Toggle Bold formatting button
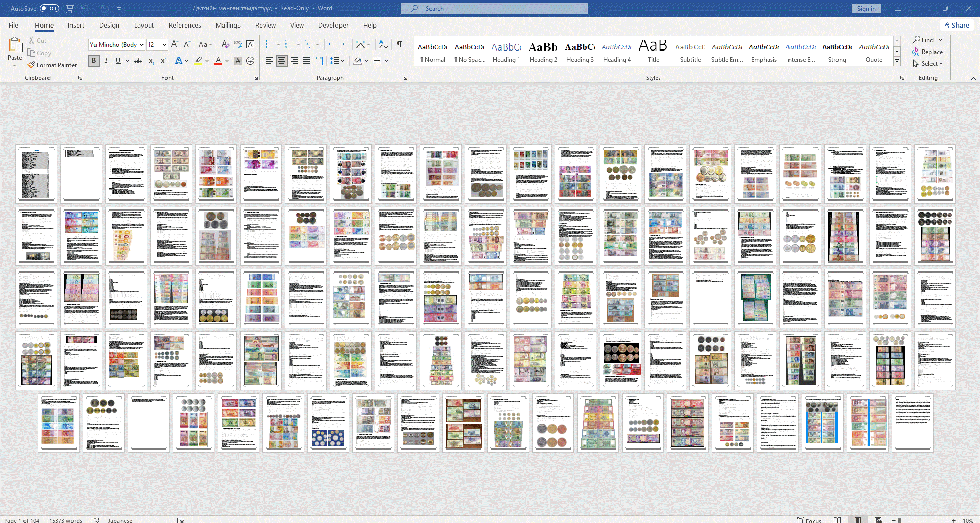Viewport: 980px width, 523px height. (x=94, y=61)
